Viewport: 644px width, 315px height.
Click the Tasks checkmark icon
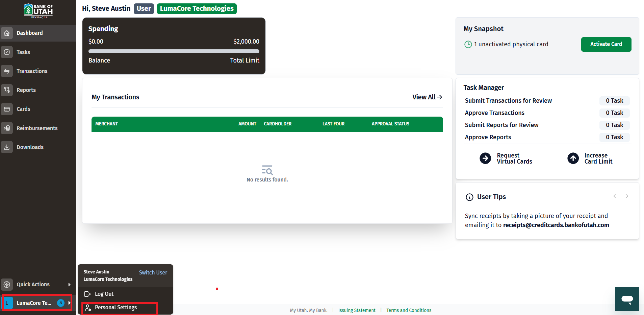pos(7,52)
